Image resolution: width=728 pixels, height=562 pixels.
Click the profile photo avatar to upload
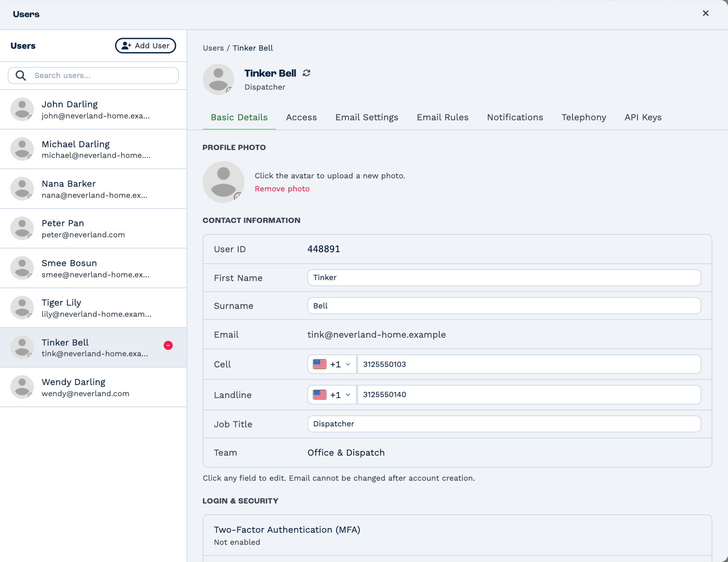point(224,182)
